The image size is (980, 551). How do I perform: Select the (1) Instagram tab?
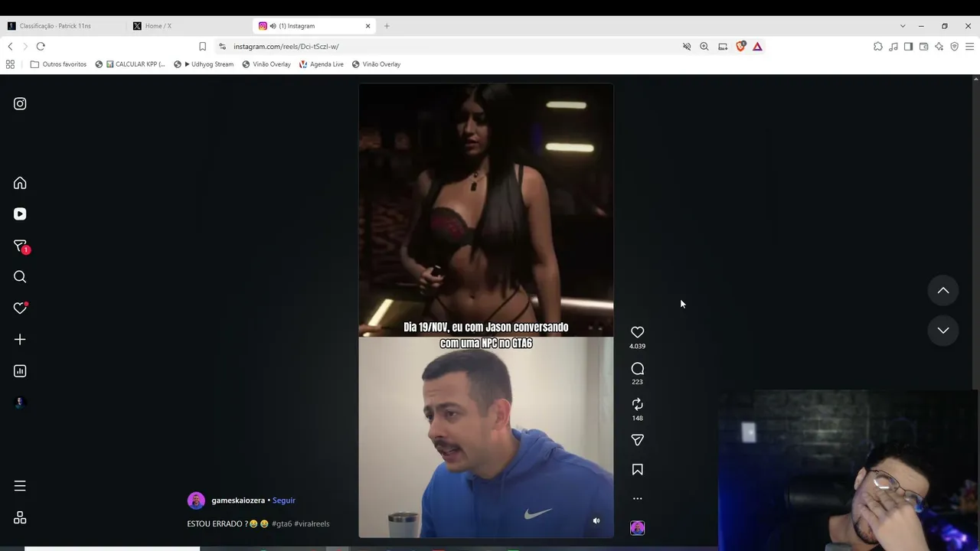pyautogui.click(x=315, y=26)
